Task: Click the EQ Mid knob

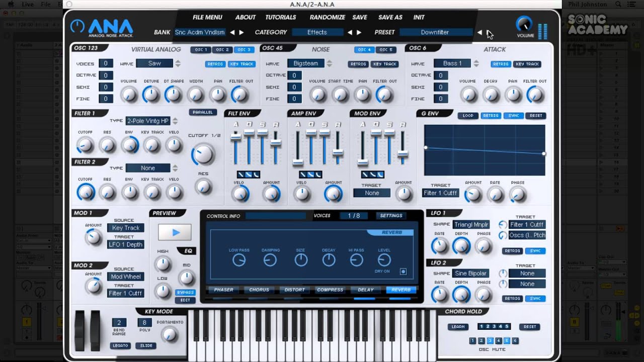Action: coord(186,278)
